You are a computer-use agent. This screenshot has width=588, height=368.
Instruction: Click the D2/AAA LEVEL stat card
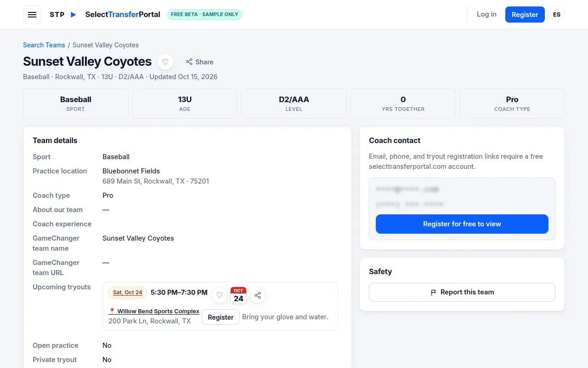coord(294,103)
